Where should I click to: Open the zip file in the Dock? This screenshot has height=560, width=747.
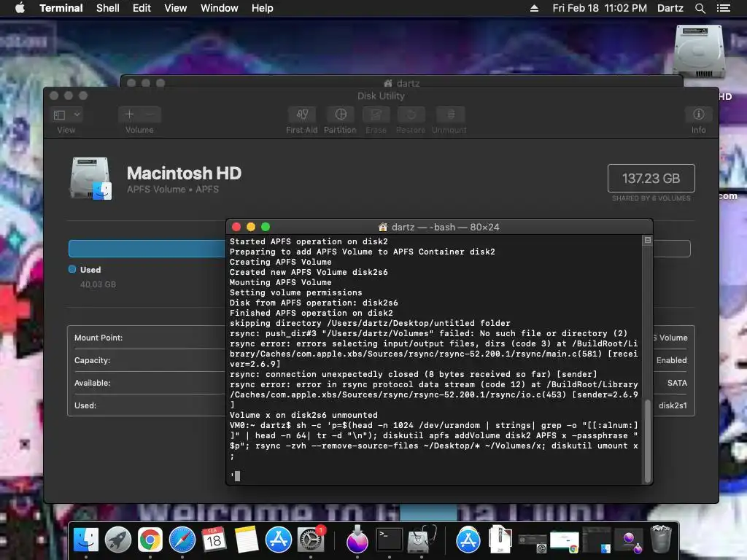point(500,539)
